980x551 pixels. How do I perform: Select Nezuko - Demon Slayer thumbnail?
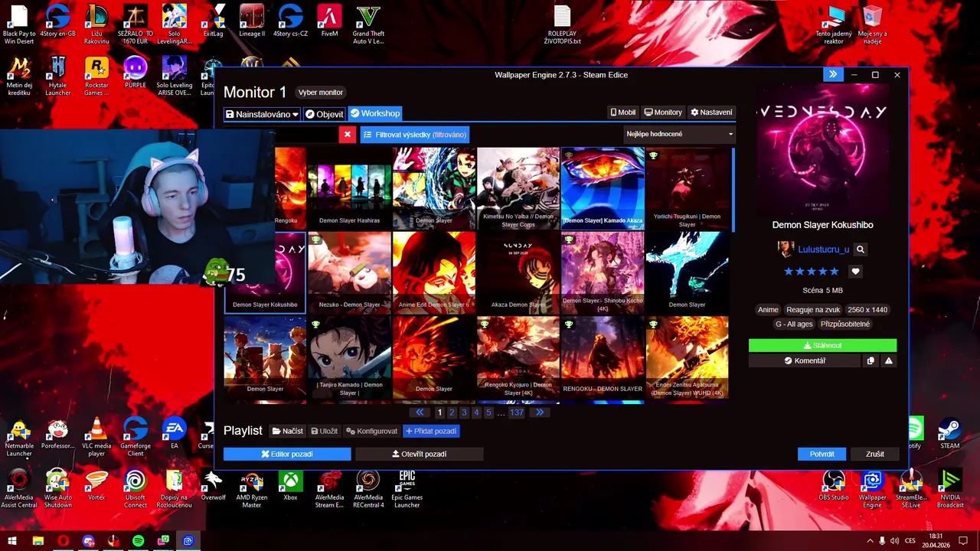349,273
